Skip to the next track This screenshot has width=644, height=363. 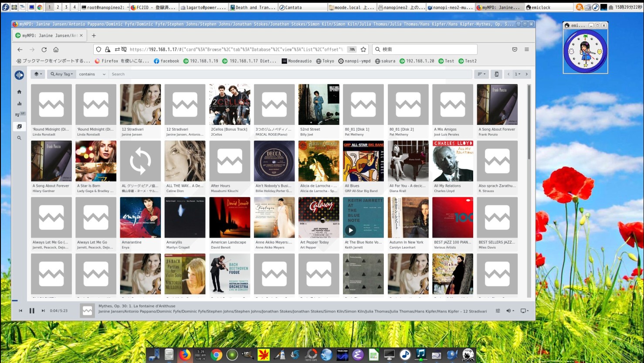pyautogui.click(x=42, y=310)
